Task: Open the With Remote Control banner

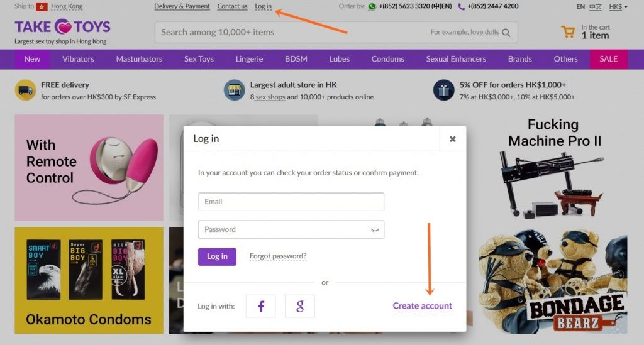Action: pos(89,168)
